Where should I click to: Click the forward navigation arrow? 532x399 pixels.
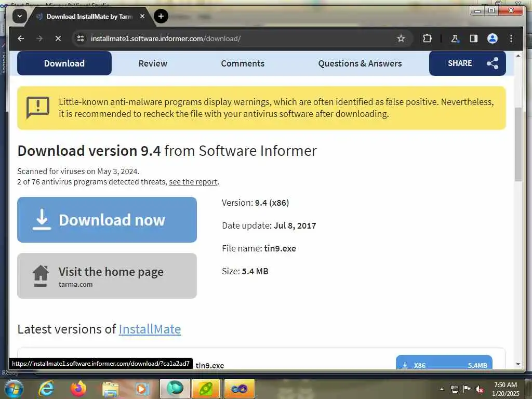coord(39,38)
